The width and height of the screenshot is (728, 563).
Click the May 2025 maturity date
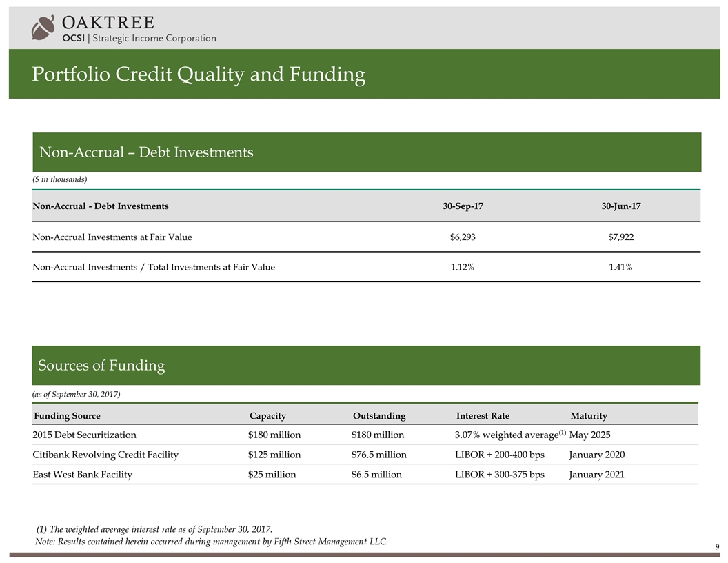click(589, 435)
